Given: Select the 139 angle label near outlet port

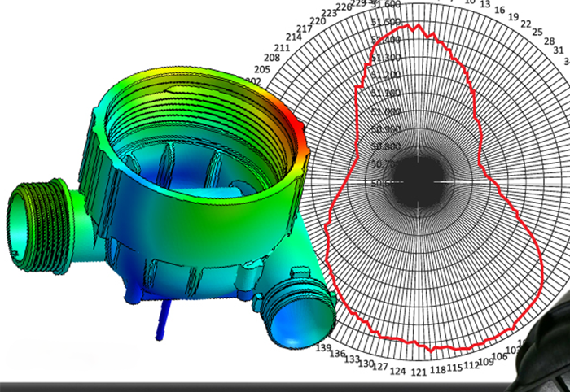Looking at the screenshot, I should click(x=323, y=347).
